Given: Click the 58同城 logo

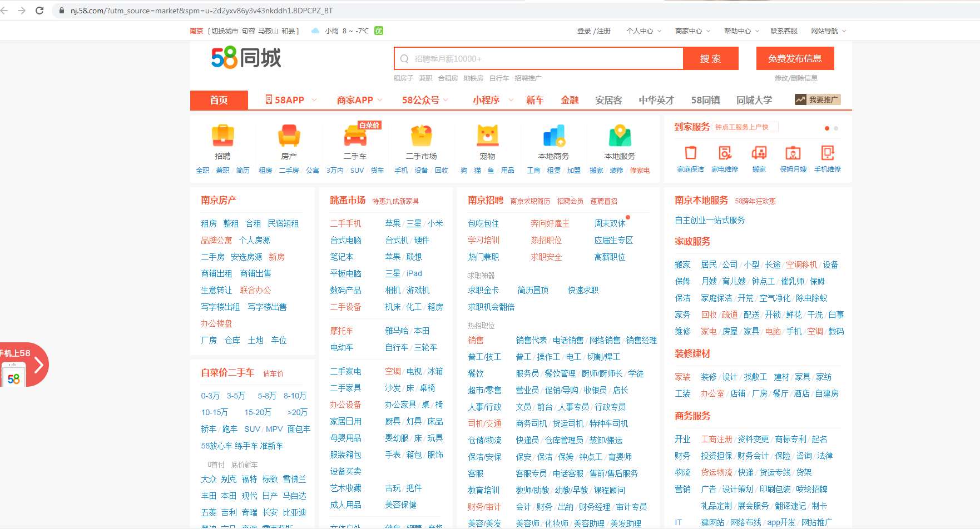Looking at the screenshot, I should click(246, 58).
